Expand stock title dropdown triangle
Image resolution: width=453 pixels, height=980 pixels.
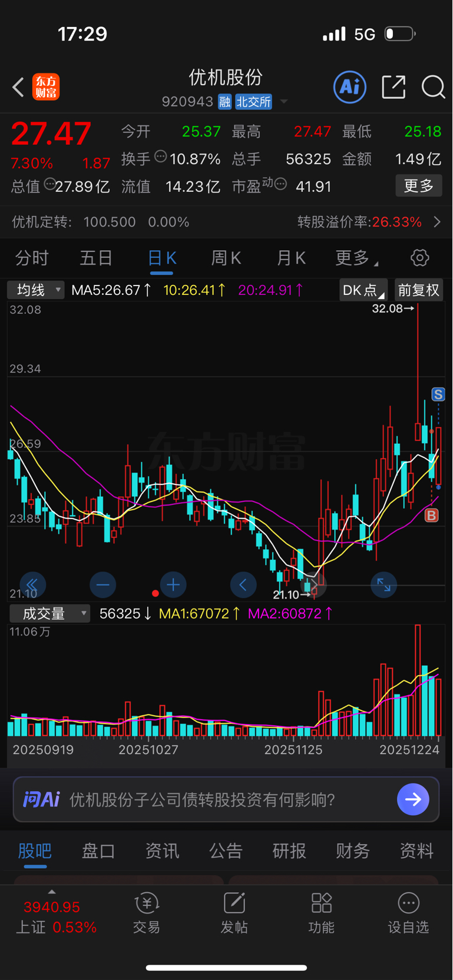(284, 102)
